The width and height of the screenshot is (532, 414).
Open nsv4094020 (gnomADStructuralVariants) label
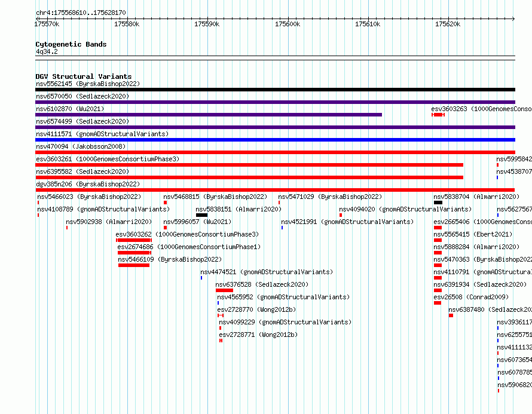(405, 209)
